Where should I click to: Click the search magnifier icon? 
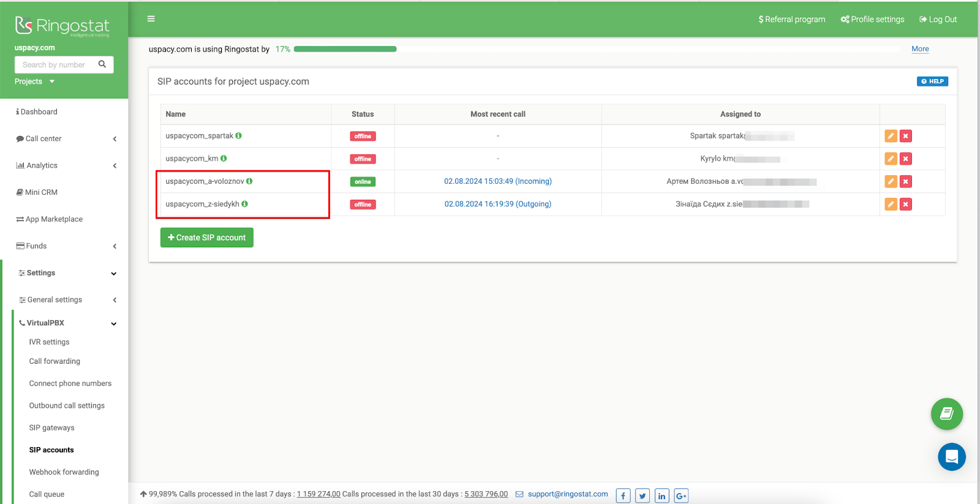(x=102, y=64)
